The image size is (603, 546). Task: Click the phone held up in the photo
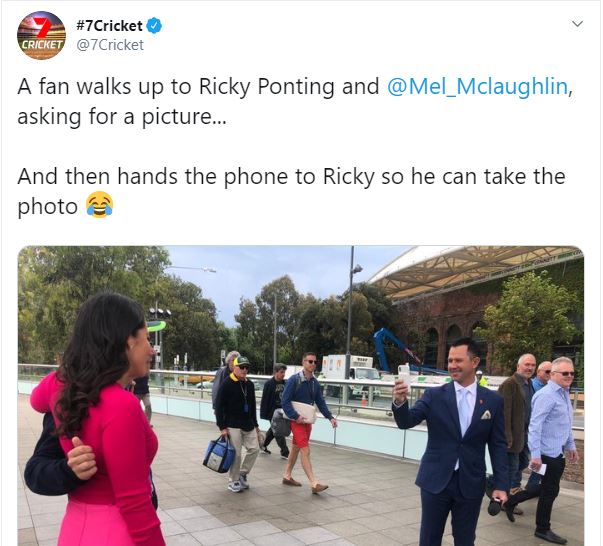(x=403, y=376)
